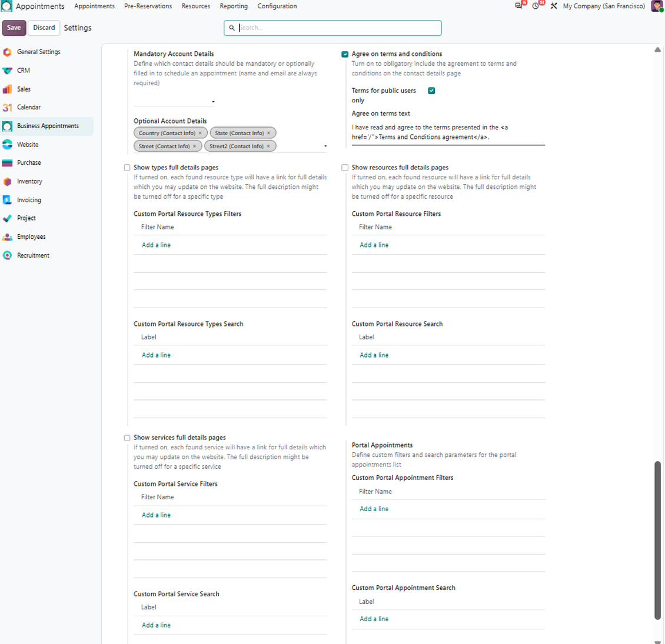Add a line under Portal Appointment Search
The height and width of the screenshot is (644, 665).
374,619
